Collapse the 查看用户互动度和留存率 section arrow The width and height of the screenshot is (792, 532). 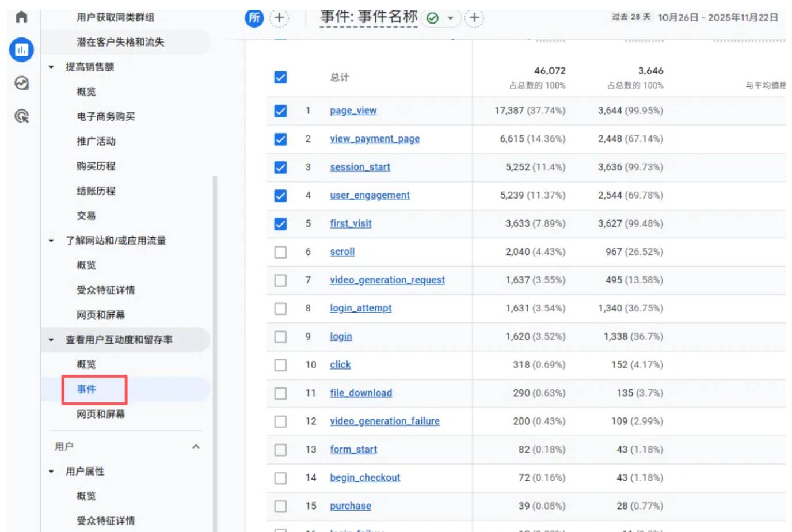51,340
